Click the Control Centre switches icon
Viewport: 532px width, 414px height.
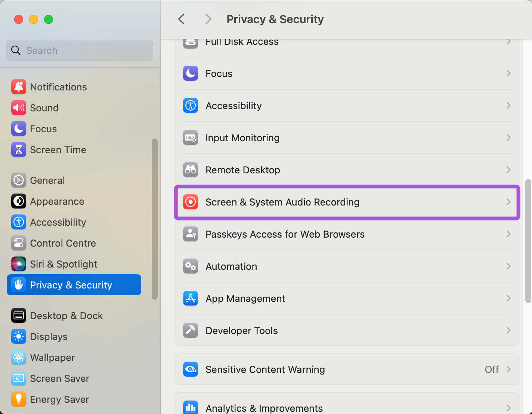(x=19, y=243)
